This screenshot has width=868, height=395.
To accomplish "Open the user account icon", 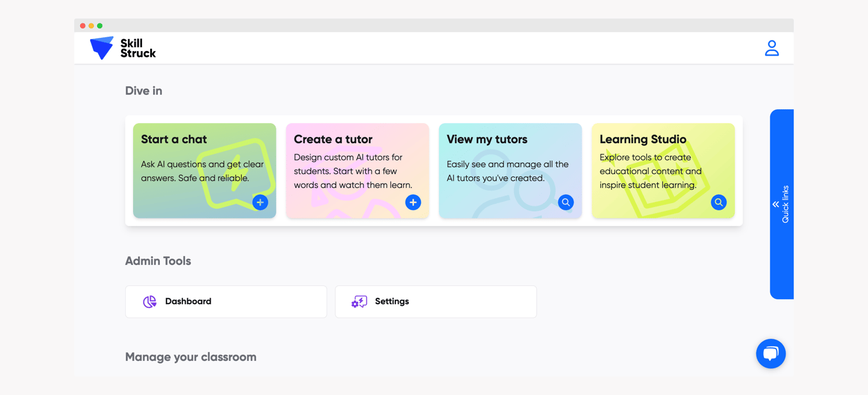I will tap(771, 47).
